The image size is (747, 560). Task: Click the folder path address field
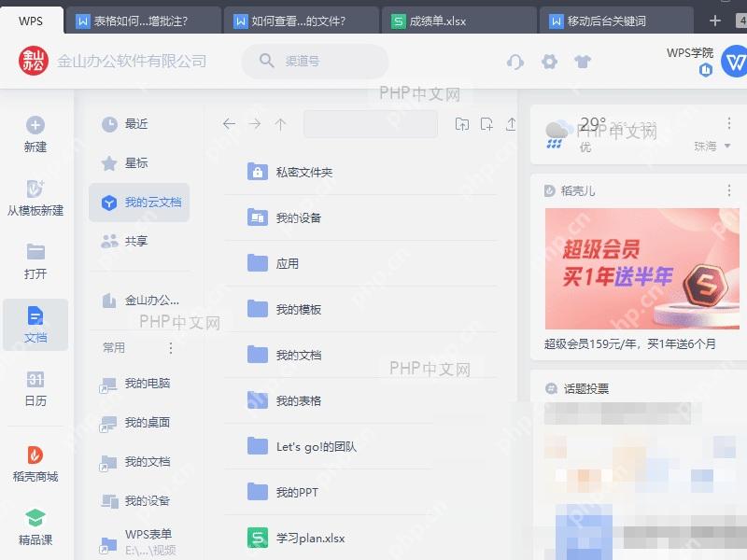(371, 124)
